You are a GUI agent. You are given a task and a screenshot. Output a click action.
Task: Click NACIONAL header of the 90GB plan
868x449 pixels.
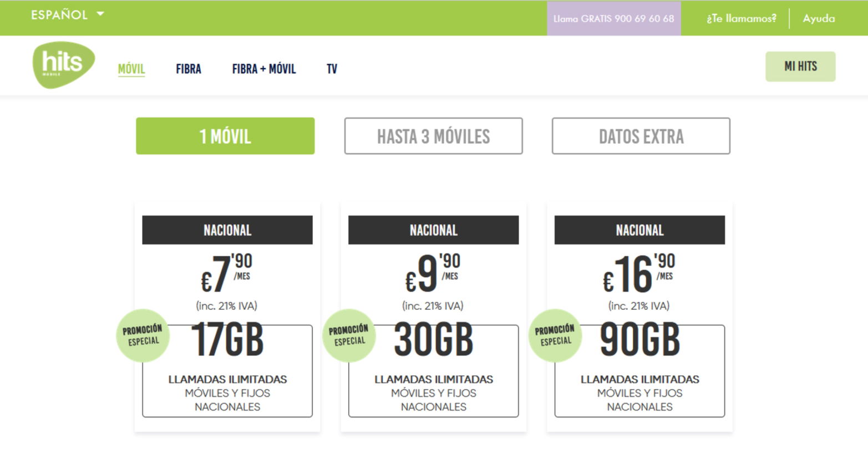639,230
